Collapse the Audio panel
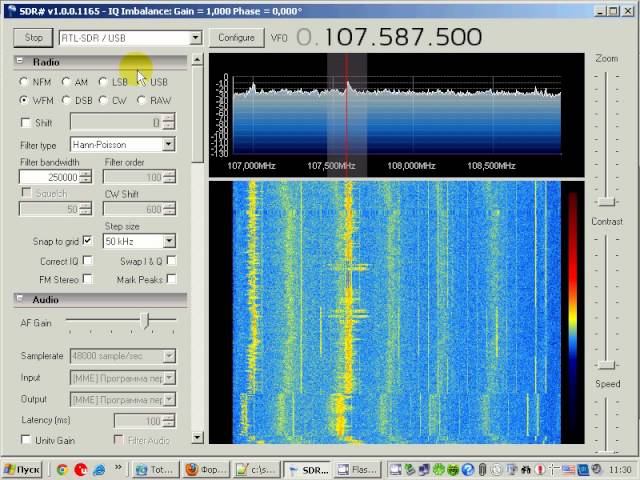Image resolution: width=640 pixels, height=480 pixels. pos(20,299)
